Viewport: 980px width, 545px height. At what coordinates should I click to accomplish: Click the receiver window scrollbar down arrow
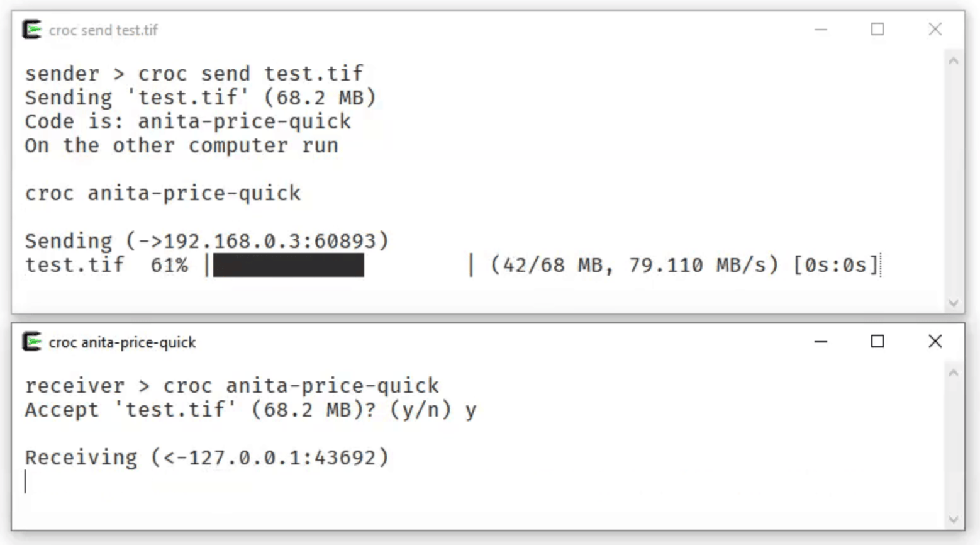tap(954, 520)
